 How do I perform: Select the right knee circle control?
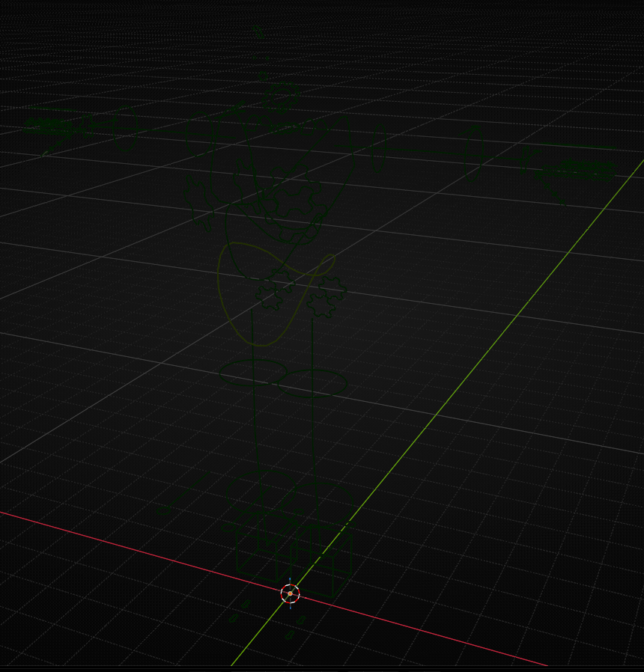point(312,383)
